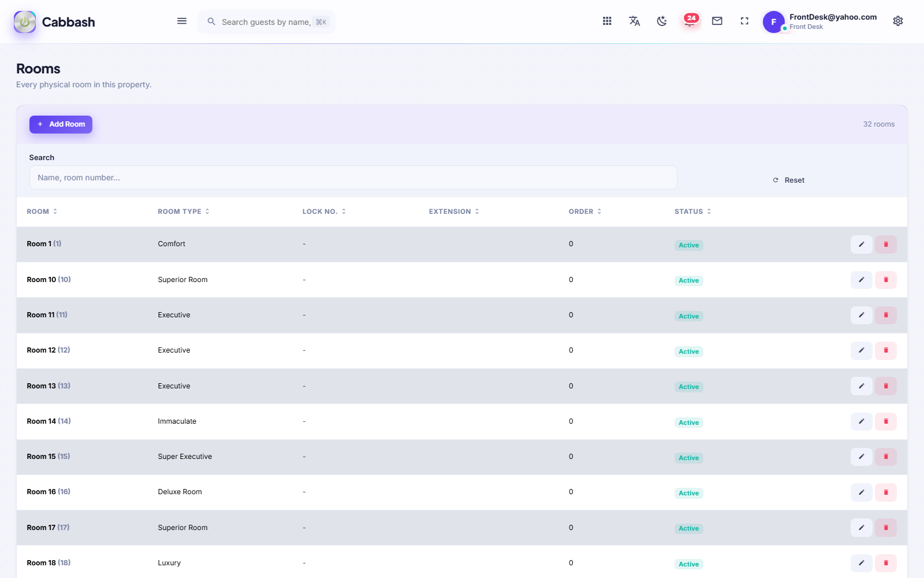The image size is (924, 578).
Task: Edit Room 15 with pencil icon
Action: (x=861, y=457)
